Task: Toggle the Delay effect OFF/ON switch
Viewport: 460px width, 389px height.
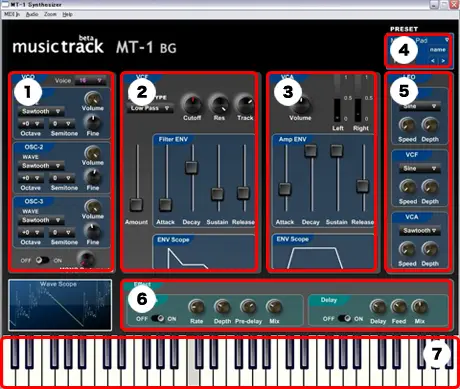Action: click(x=344, y=318)
